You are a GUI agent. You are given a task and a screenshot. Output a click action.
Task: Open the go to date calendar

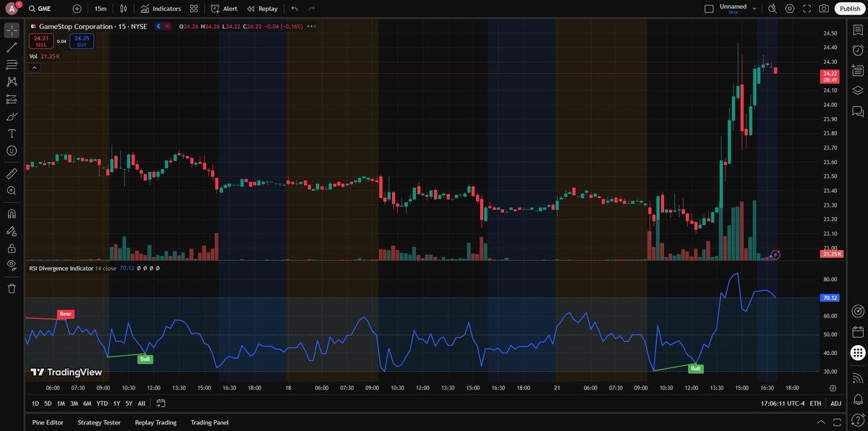[161, 404]
